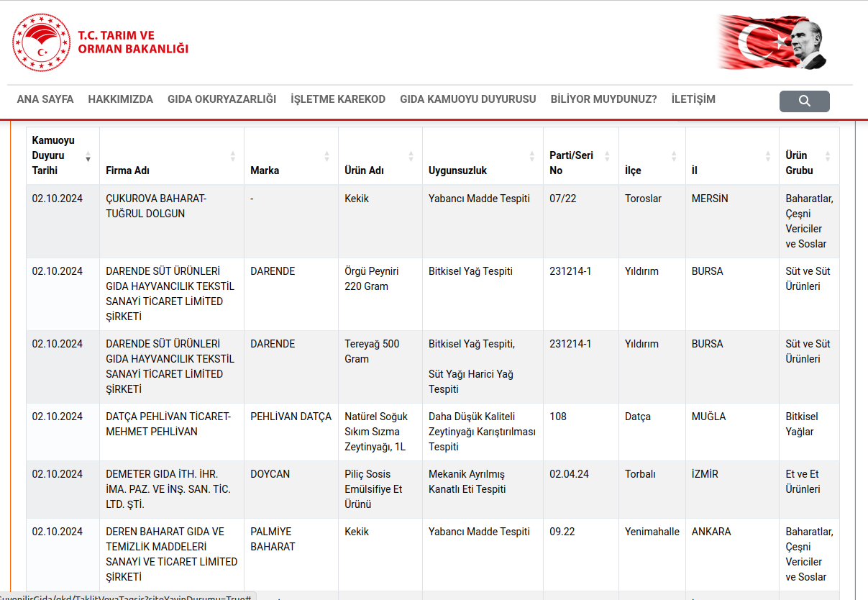Screen dimensions: 868x600
Task: Select DATÇA PEHLİVAN TİCARET-MEHMET PEHLİVAN firm
Action: (168, 424)
